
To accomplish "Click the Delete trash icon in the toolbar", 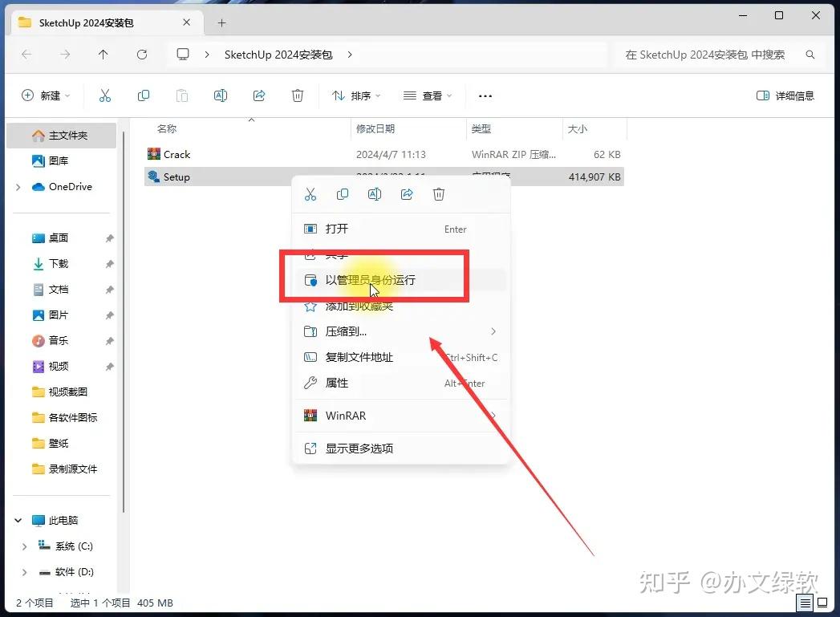I will point(298,95).
